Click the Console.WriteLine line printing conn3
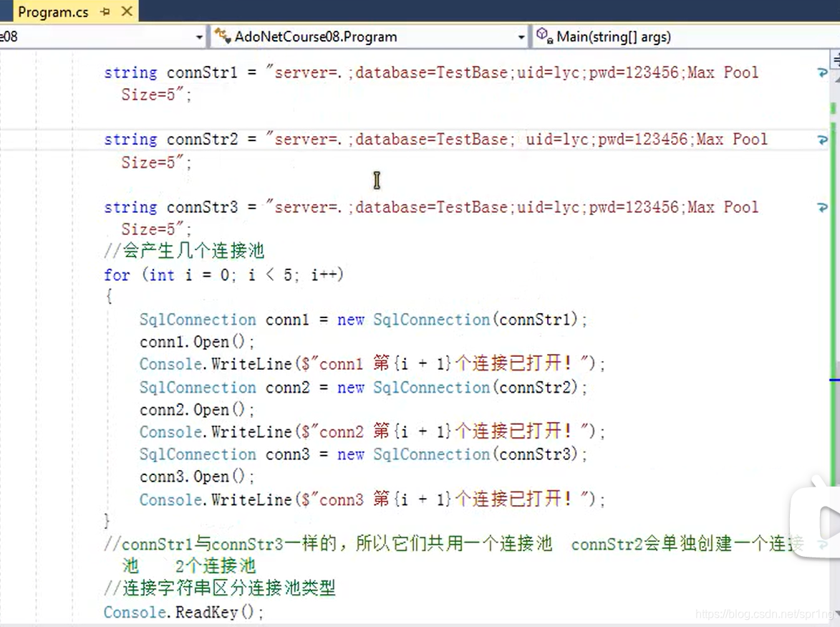840x627 pixels. 372,499
